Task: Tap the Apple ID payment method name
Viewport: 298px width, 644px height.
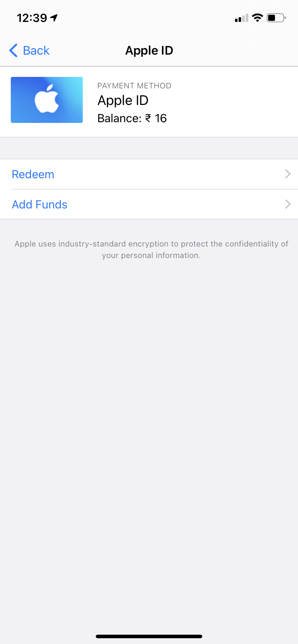Action: 123,101
